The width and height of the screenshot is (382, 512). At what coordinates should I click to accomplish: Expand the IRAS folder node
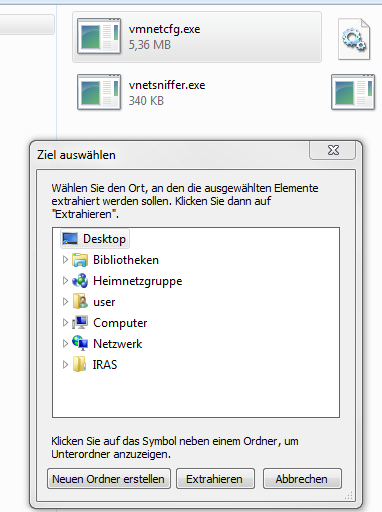65,364
